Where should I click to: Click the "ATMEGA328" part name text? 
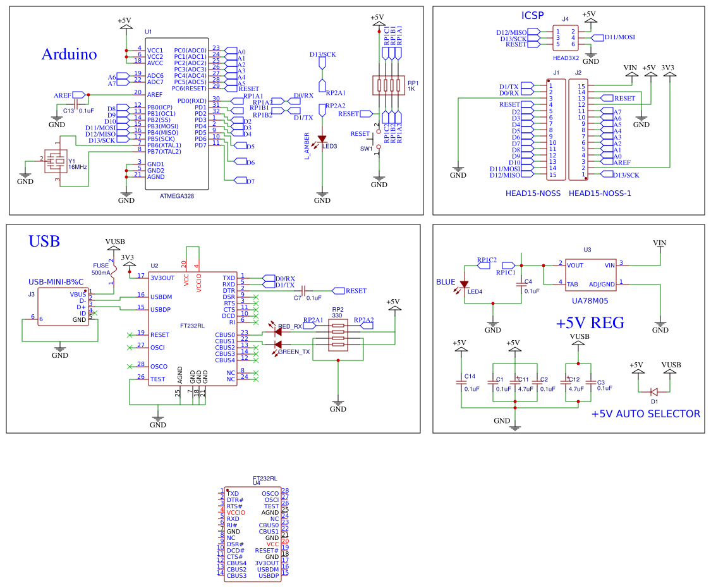click(x=177, y=196)
